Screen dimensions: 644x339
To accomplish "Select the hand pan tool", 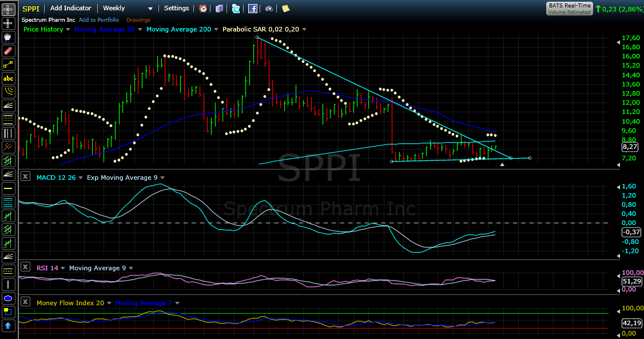I will tap(8, 37).
